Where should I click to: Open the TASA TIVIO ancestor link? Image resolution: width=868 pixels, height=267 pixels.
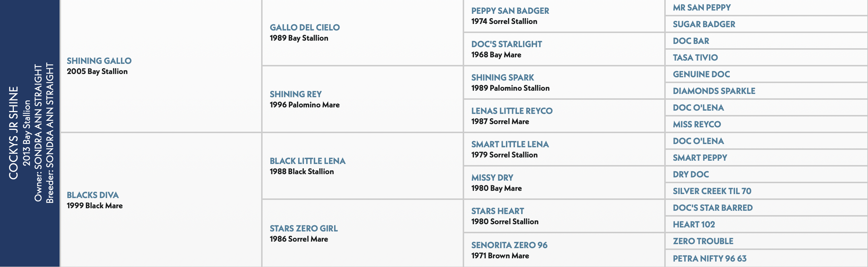click(695, 58)
